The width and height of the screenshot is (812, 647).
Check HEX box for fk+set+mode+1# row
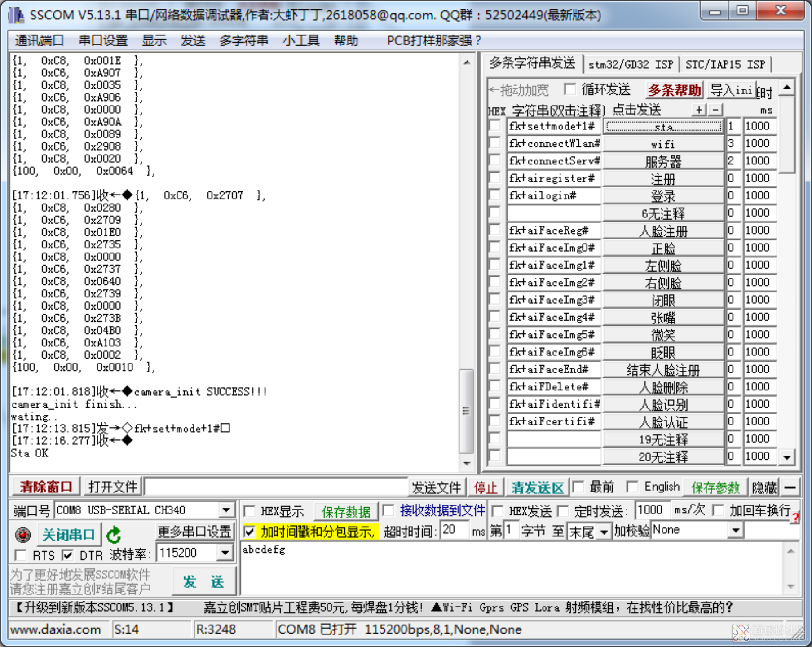coord(494,126)
